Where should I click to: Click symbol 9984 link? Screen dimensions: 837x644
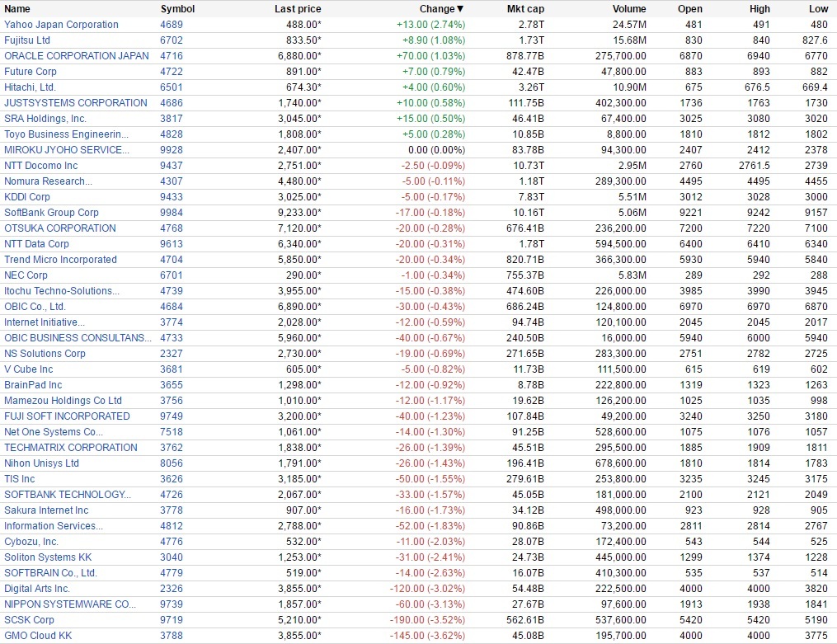[x=172, y=213]
